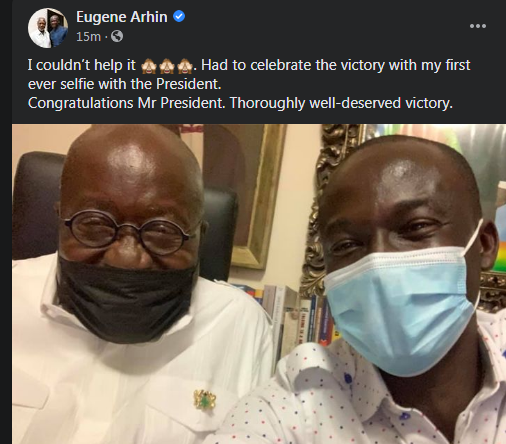This screenshot has width=506, height=444.
Task: Click the blue verified badge
Action: tap(179, 16)
